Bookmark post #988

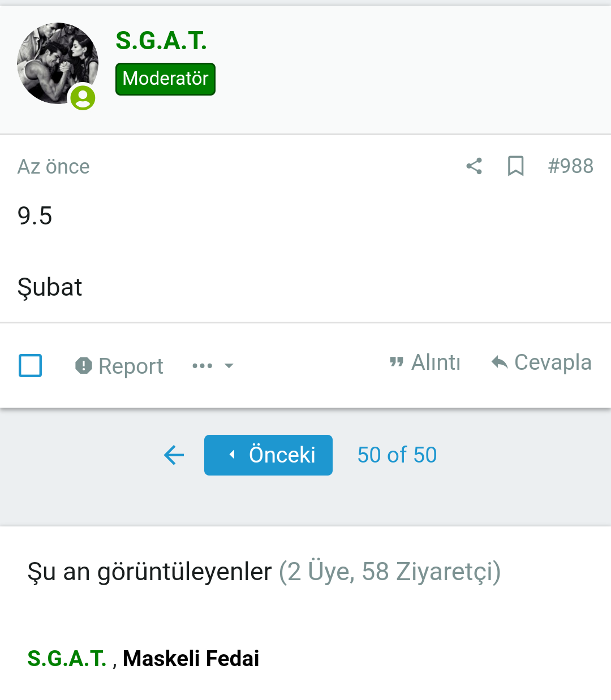click(515, 166)
